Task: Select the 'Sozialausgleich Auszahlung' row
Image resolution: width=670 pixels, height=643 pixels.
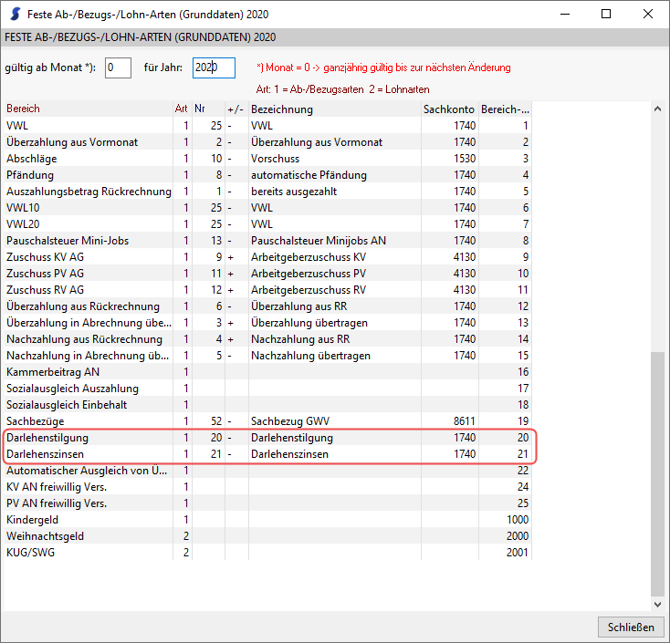Action: 268,388
